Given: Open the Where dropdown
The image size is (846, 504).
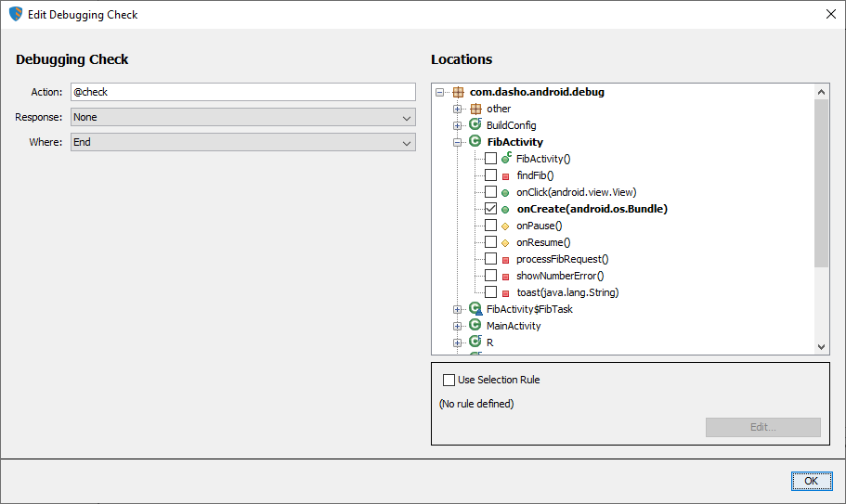Looking at the screenshot, I should (x=242, y=142).
